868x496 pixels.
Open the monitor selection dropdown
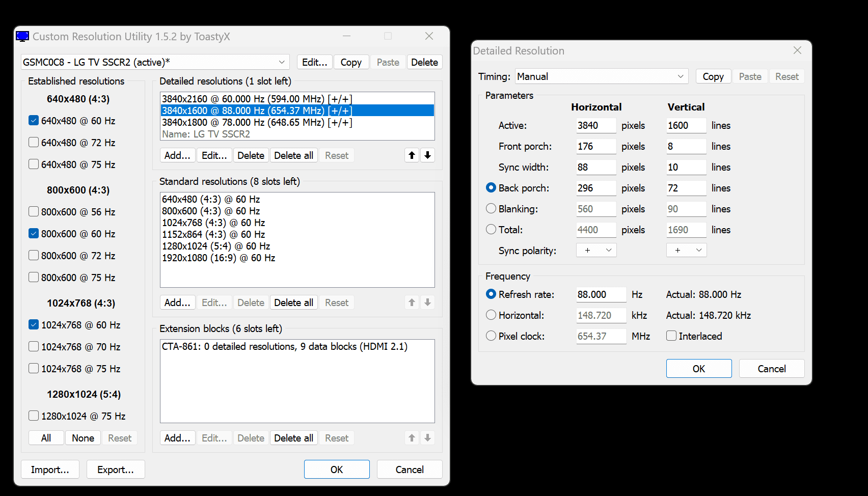pos(155,62)
